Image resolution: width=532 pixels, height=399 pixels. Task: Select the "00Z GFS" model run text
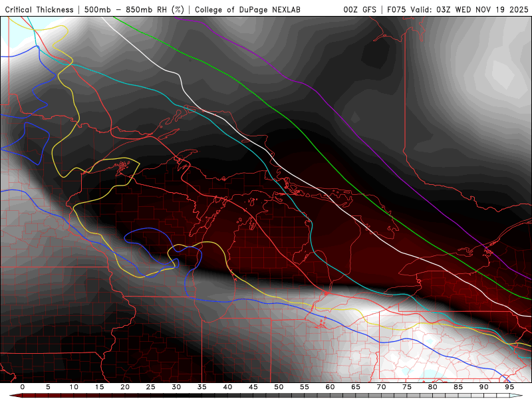(360, 10)
